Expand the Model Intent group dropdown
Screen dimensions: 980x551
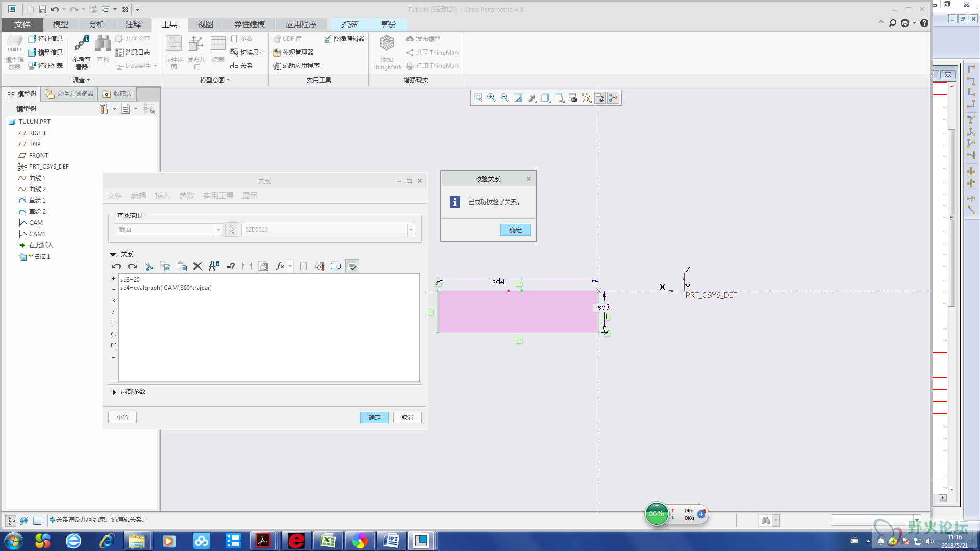point(215,80)
